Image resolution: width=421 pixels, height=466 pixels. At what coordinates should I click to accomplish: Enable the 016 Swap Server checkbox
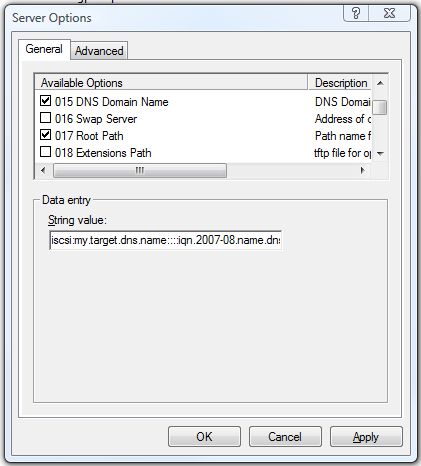pyautogui.click(x=45, y=118)
